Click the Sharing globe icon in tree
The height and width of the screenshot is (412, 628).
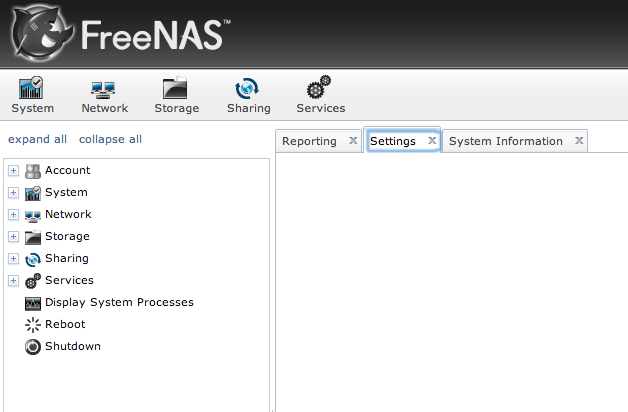pos(33,259)
